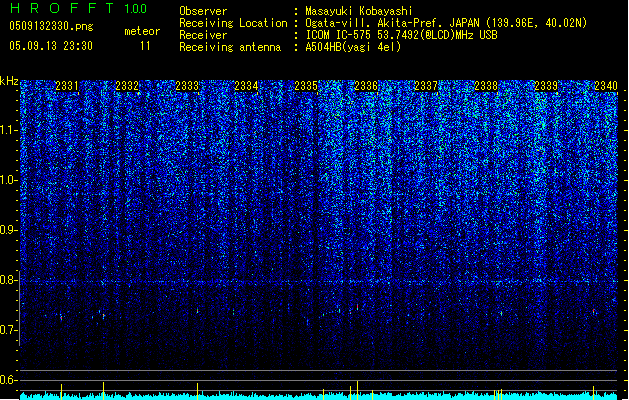
Task: Click the "Receiving antenna" label
Action: (230, 47)
